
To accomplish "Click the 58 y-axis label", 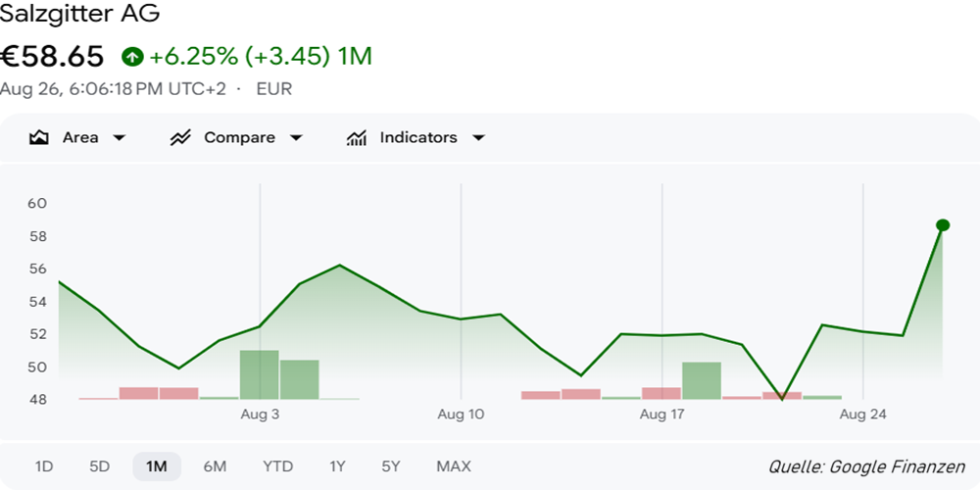I will click(37, 236).
